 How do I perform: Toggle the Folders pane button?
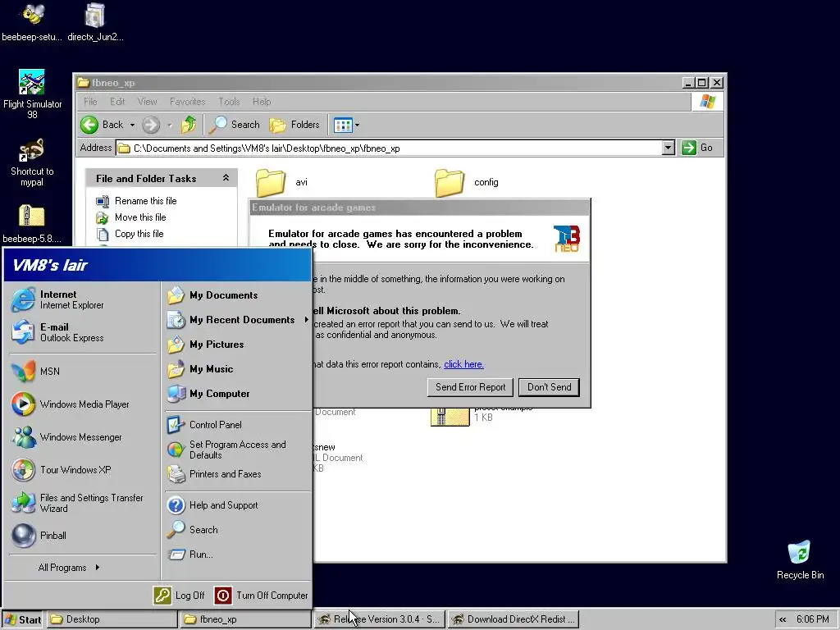[294, 125]
